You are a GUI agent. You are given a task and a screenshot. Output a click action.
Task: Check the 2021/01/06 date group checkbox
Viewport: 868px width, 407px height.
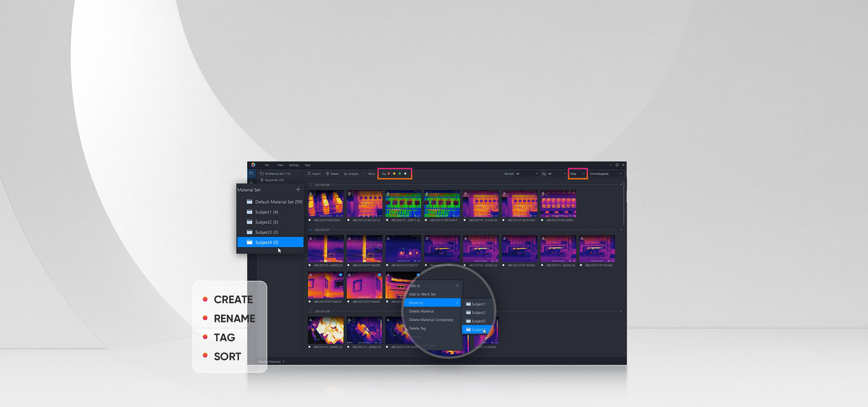tap(310, 185)
